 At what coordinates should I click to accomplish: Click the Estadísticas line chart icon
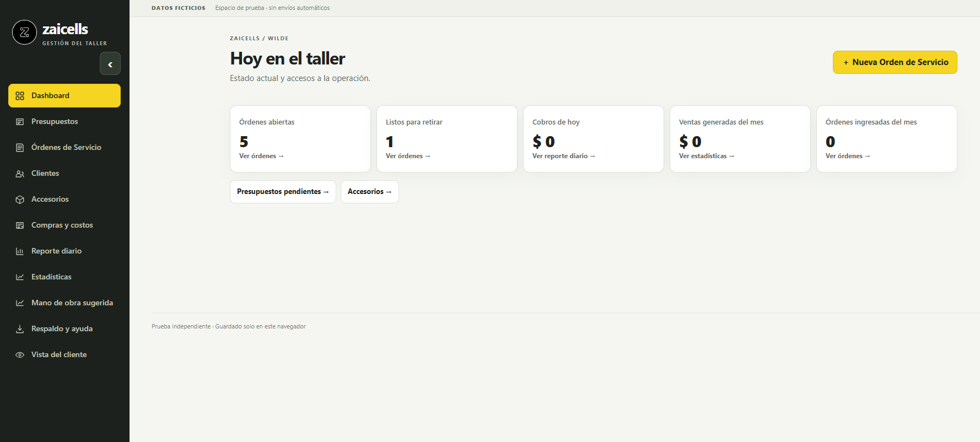pos(20,277)
